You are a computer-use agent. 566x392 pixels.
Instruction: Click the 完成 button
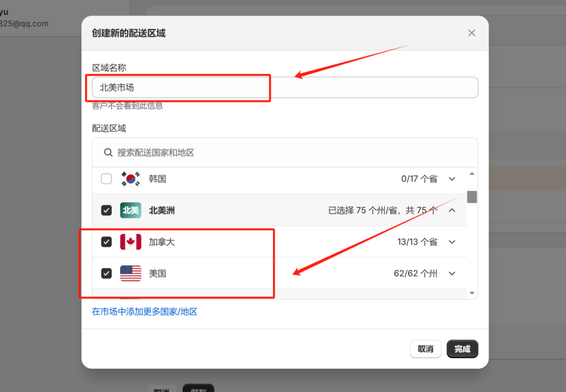pos(462,349)
